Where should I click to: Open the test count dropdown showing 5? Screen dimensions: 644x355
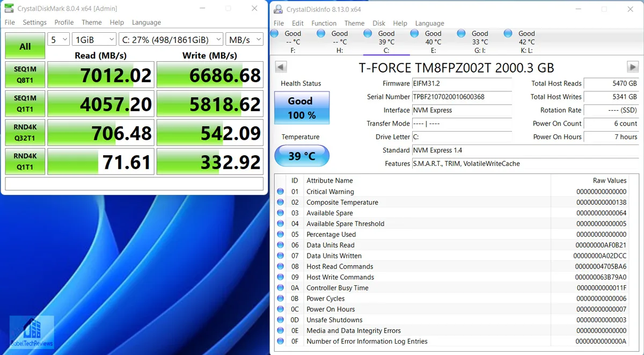pyautogui.click(x=58, y=39)
